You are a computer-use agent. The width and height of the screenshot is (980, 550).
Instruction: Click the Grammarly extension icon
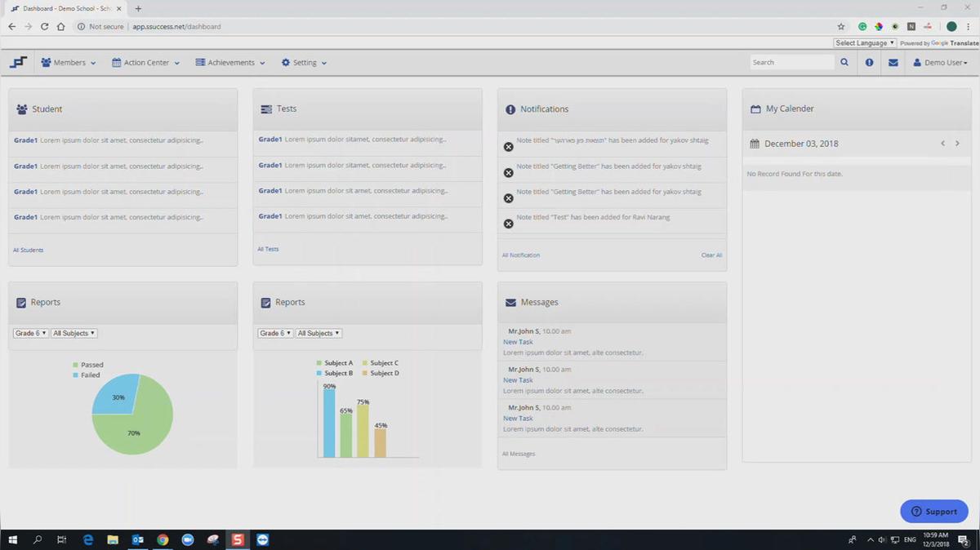862,26
